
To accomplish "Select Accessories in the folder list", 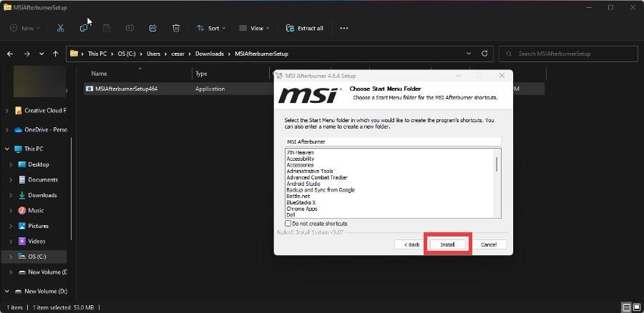I will (x=301, y=165).
